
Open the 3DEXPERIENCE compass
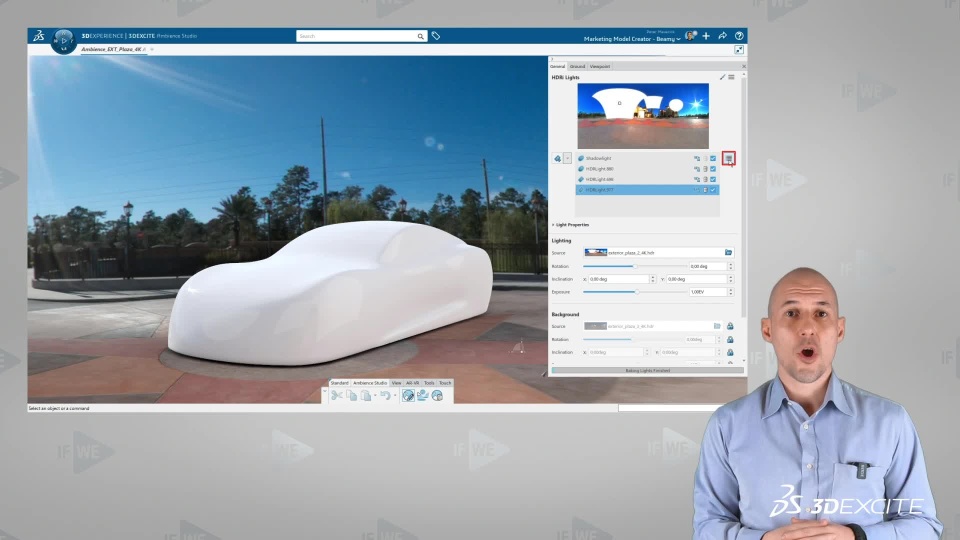point(64,41)
